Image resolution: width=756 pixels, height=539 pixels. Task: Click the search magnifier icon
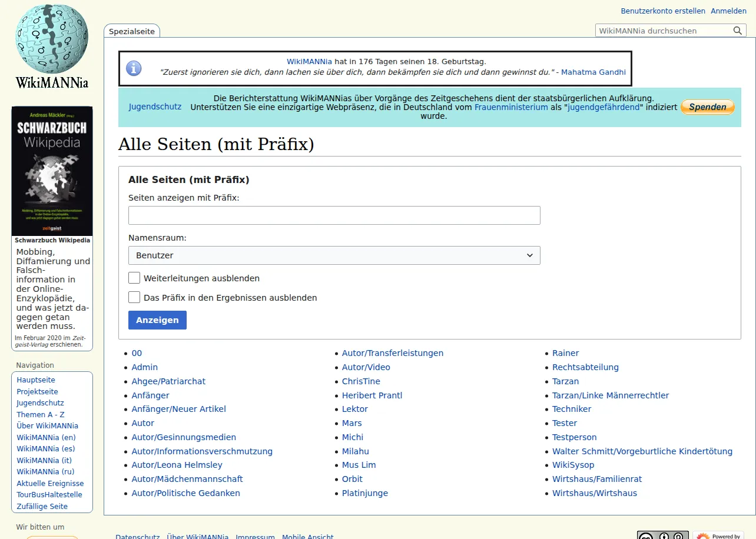(738, 31)
